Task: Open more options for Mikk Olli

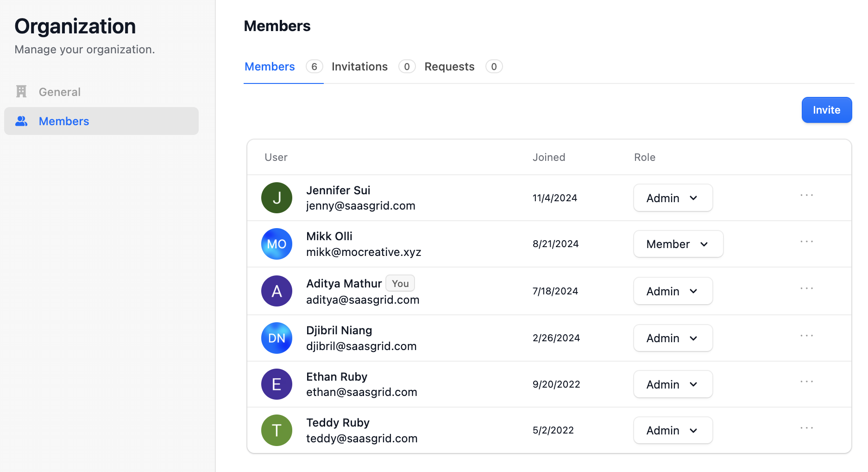Action: point(806,242)
